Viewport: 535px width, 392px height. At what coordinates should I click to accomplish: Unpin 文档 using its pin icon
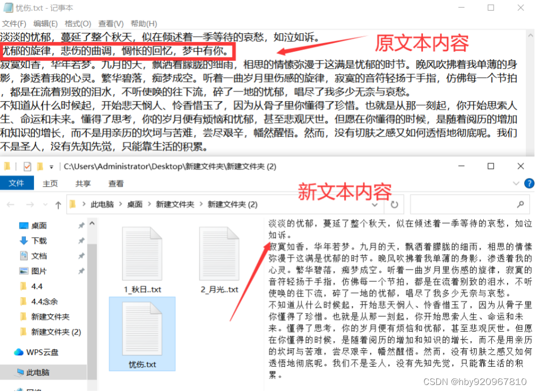81,256
